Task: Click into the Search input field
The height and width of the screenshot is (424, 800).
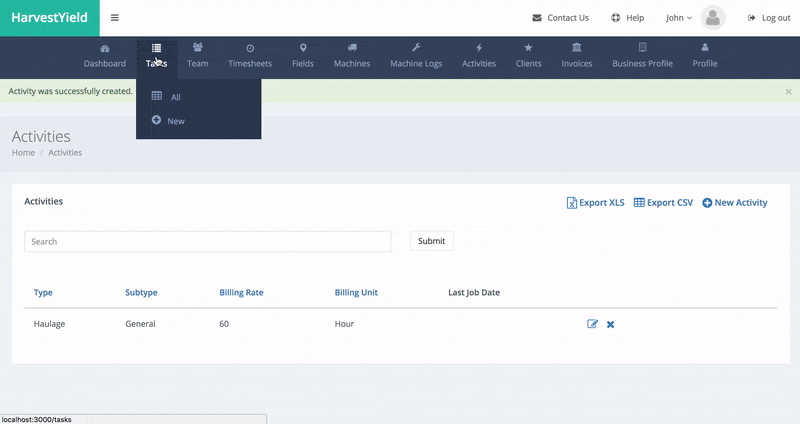Action: pos(207,241)
